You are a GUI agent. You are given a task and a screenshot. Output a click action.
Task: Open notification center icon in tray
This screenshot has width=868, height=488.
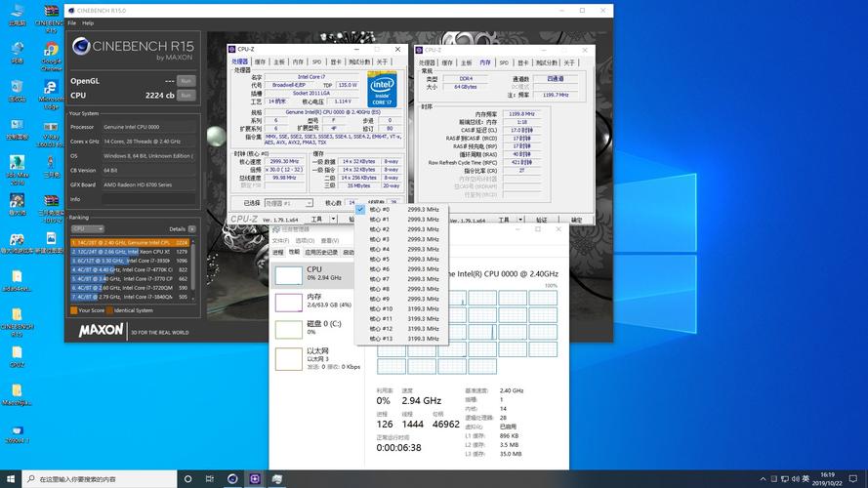pyautogui.click(x=853, y=478)
